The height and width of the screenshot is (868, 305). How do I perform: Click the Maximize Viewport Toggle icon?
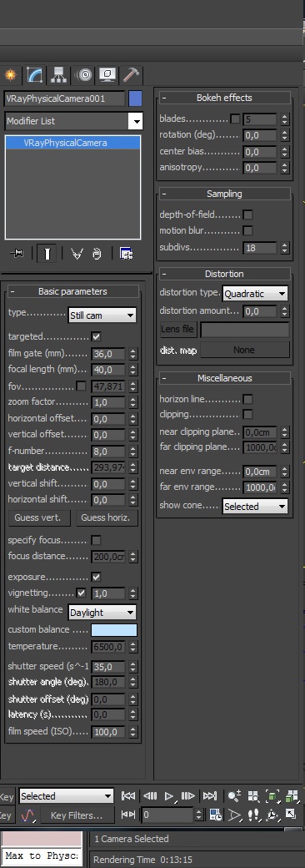291,815
